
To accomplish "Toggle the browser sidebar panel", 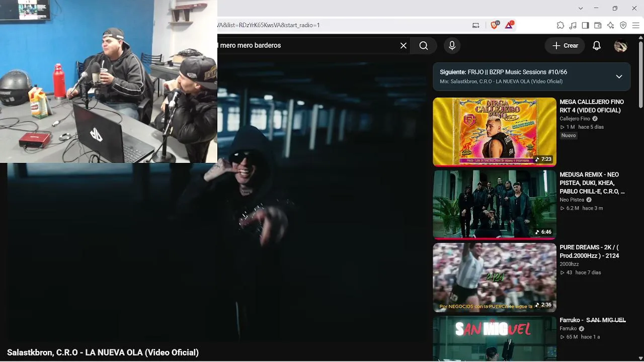I will [585, 25].
